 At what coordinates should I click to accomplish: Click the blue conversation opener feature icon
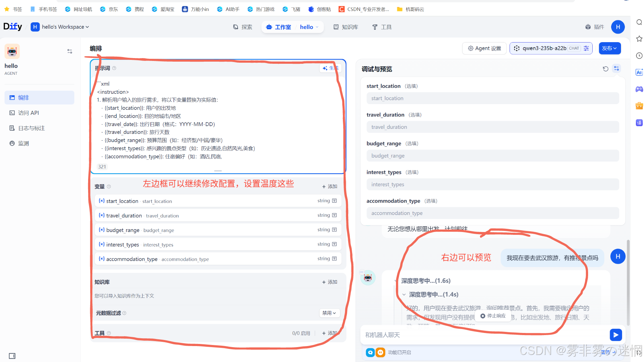pyautogui.click(x=370, y=352)
